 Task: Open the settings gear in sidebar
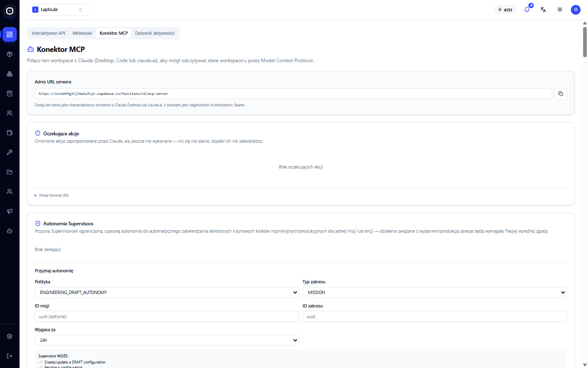(x=10, y=337)
